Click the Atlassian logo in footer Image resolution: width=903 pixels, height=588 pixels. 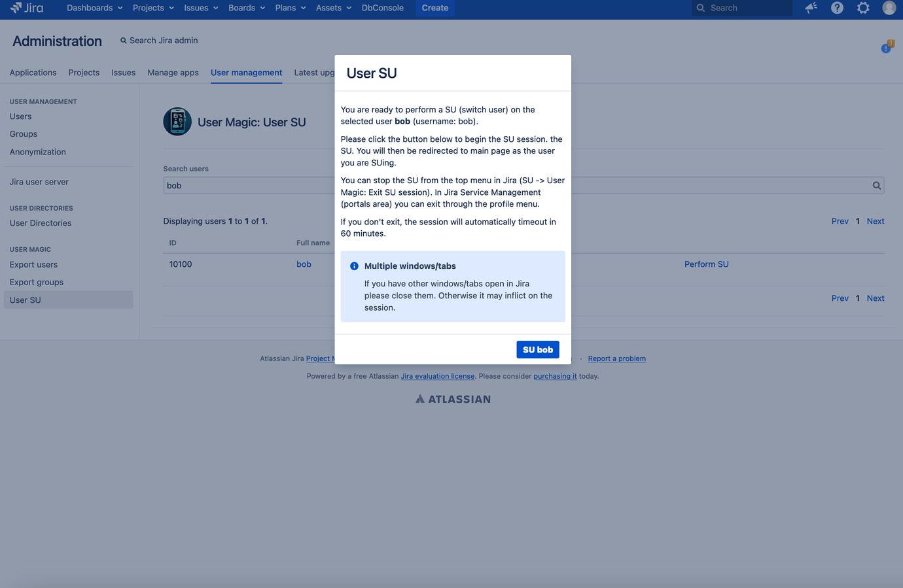(x=453, y=399)
